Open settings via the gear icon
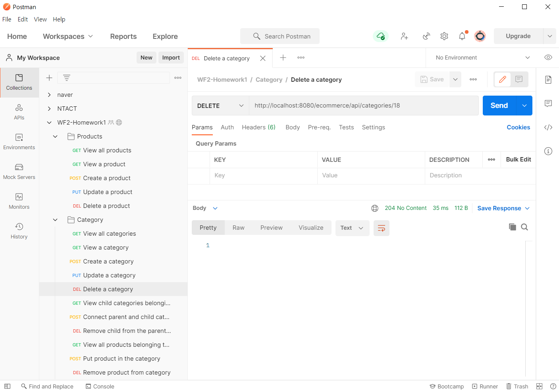 pos(444,36)
